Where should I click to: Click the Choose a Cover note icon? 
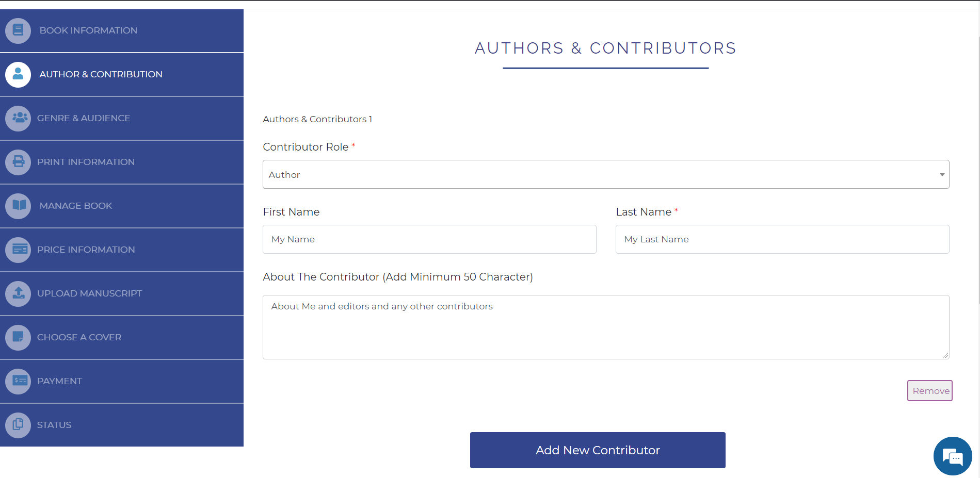coord(18,337)
